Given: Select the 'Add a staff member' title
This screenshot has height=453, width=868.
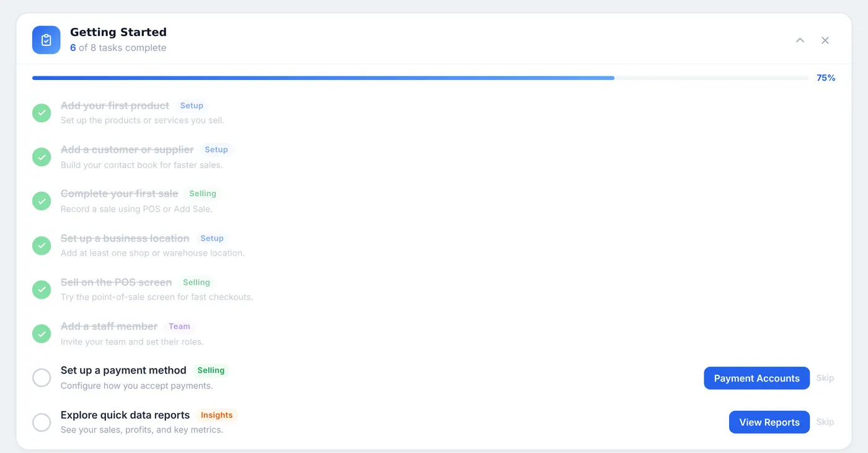Looking at the screenshot, I should (109, 326).
